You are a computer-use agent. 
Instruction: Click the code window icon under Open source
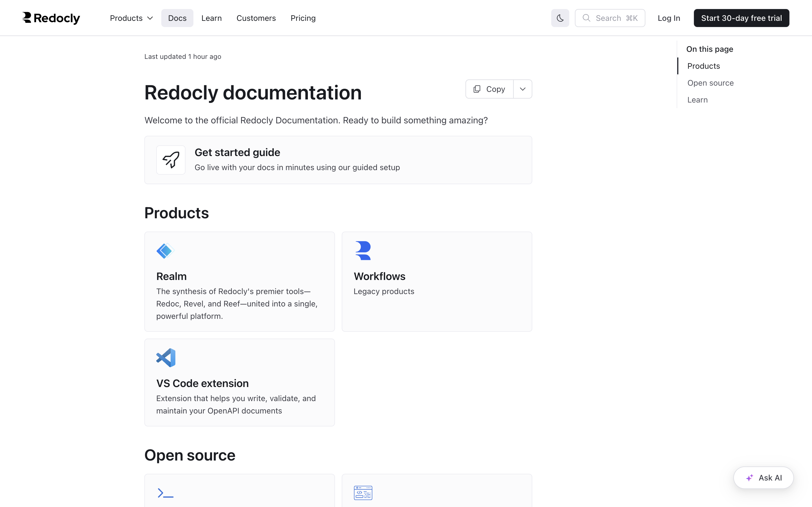[363, 493]
